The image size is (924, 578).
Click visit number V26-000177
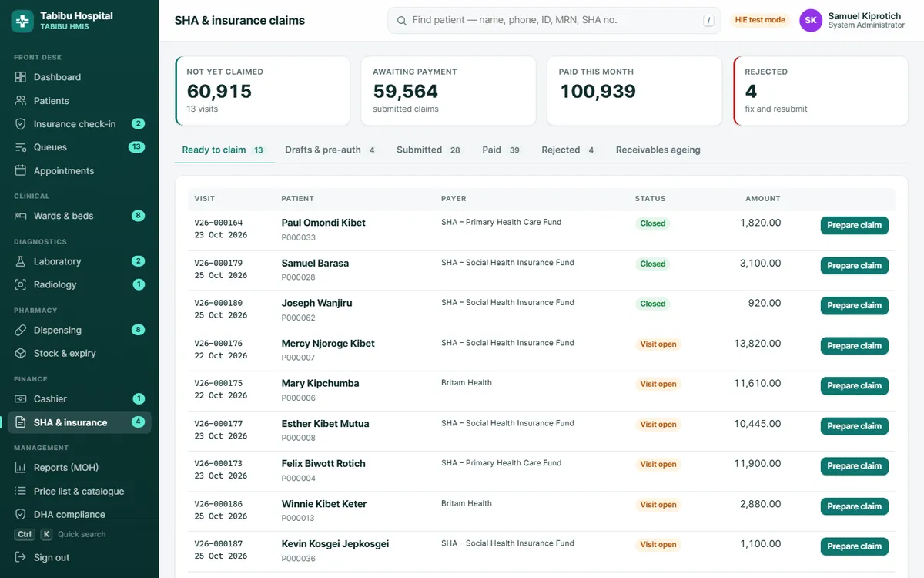[219, 424]
